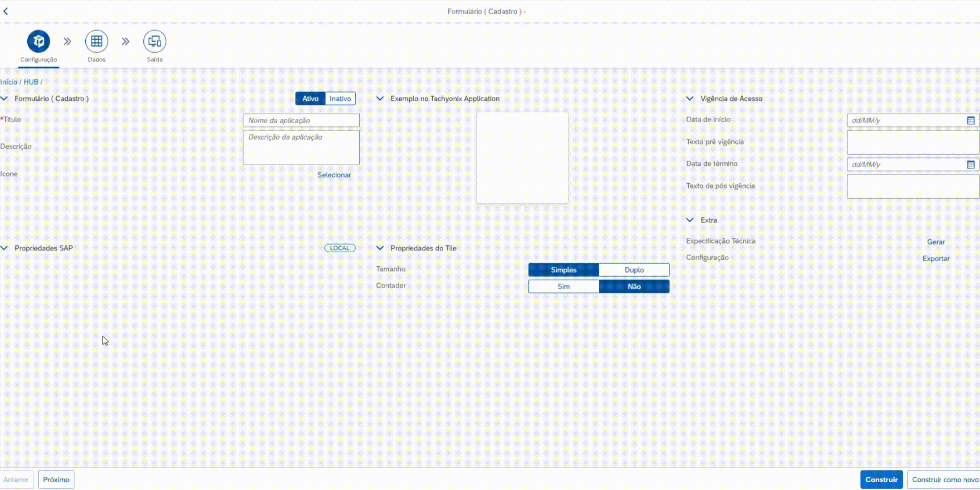Collapse the Propriedades do Tile section
The height and width of the screenshot is (490, 980).
(380, 248)
